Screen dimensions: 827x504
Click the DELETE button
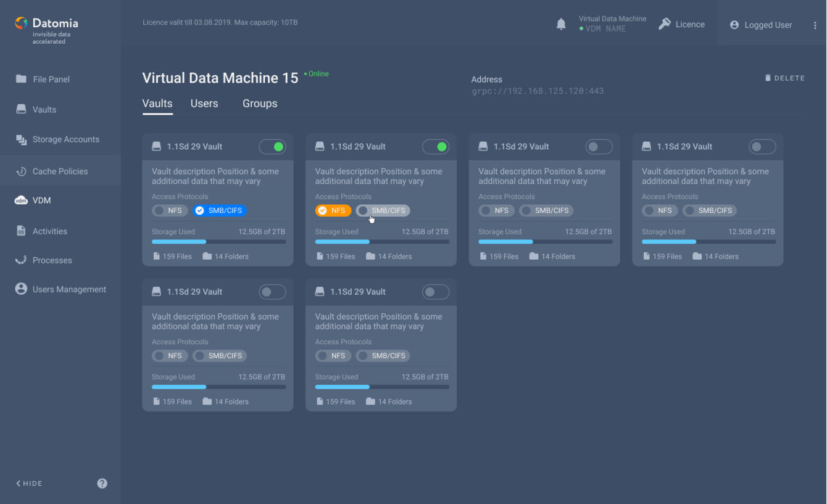pyautogui.click(x=784, y=78)
